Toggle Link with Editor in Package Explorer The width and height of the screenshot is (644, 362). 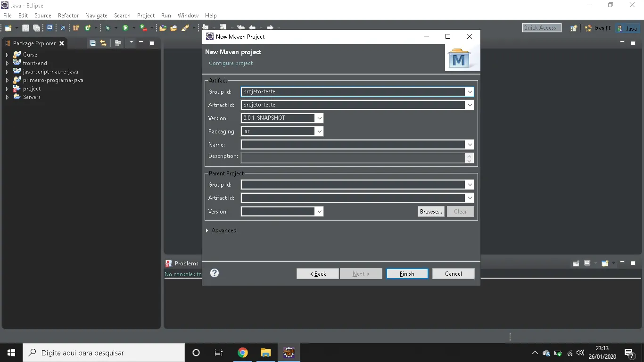click(x=103, y=43)
